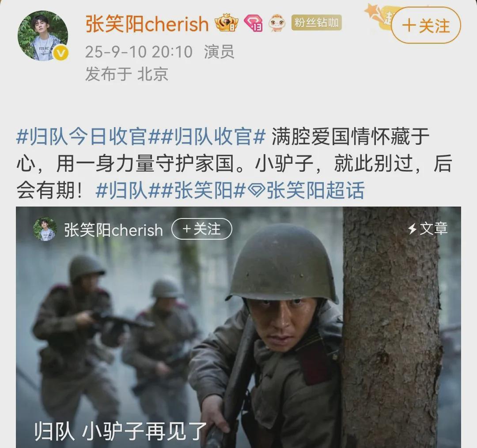Screen dimensions: 477x448
Task: Open the soldier article cover image
Action: coord(238,328)
